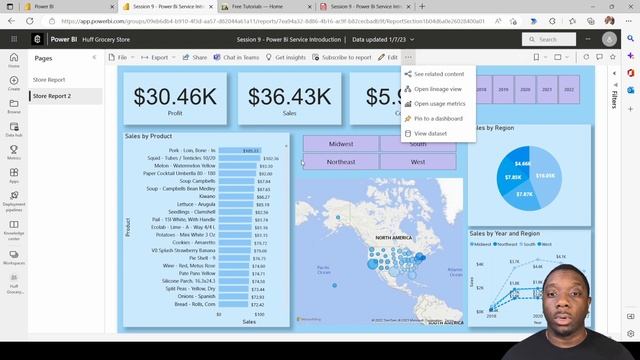
Task: Click the Pork - Loin, Bone - In bar
Action: tap(240, 150)
